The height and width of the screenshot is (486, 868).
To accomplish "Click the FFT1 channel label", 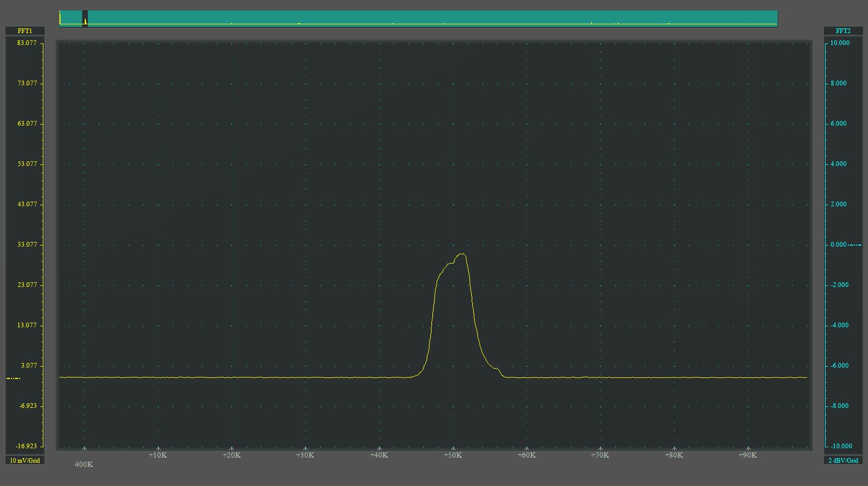I will pos(25,31).
